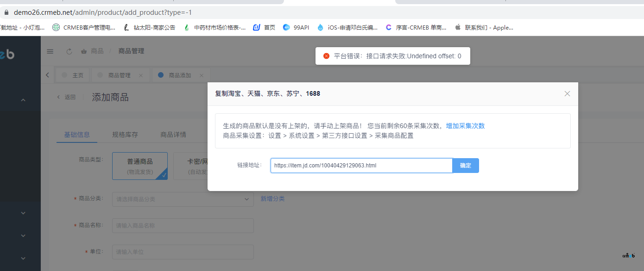Viewport: 644px width, 271px height.
Task: Select the 普通商品 product type
Action: (140, 166)
